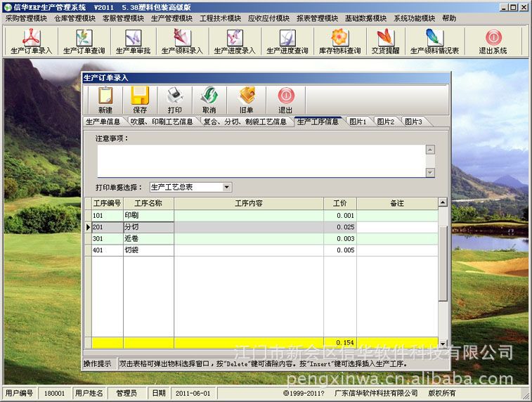Switch to the 图片2 tab
Screen dimensions: 532x402
(386, 122)
